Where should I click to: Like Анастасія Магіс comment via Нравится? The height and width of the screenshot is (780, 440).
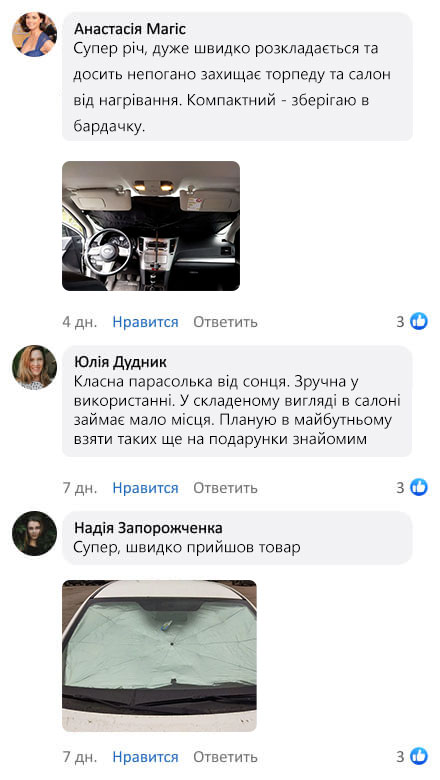145,322
